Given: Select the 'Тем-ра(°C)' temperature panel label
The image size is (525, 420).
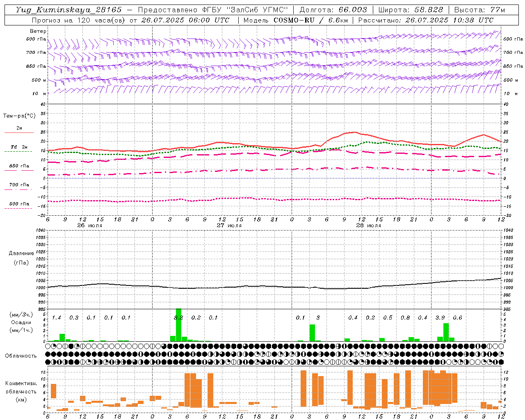Looking at the screenshot, I should pos(19,116).
